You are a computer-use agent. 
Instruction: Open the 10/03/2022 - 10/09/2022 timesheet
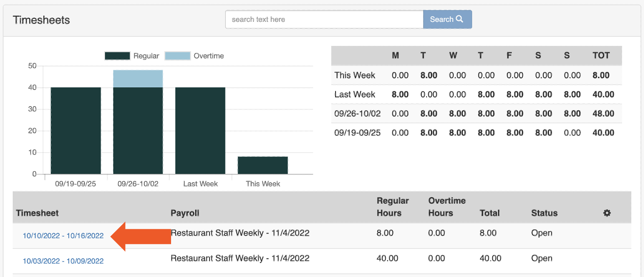point(63,261)
